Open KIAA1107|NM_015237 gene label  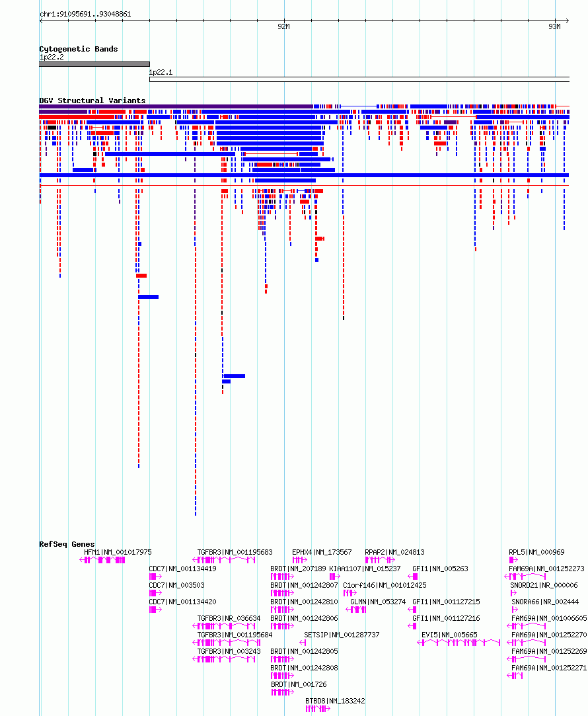click(x=365, y=569)
